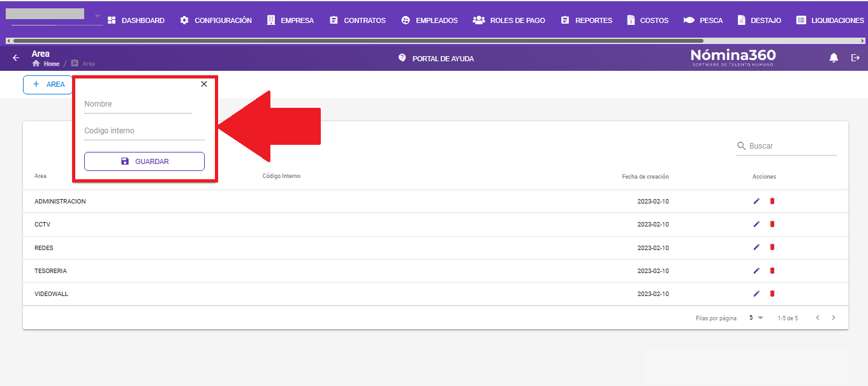868x386 pixels.
Task: Select the CCTV row text
Action: 42,225
